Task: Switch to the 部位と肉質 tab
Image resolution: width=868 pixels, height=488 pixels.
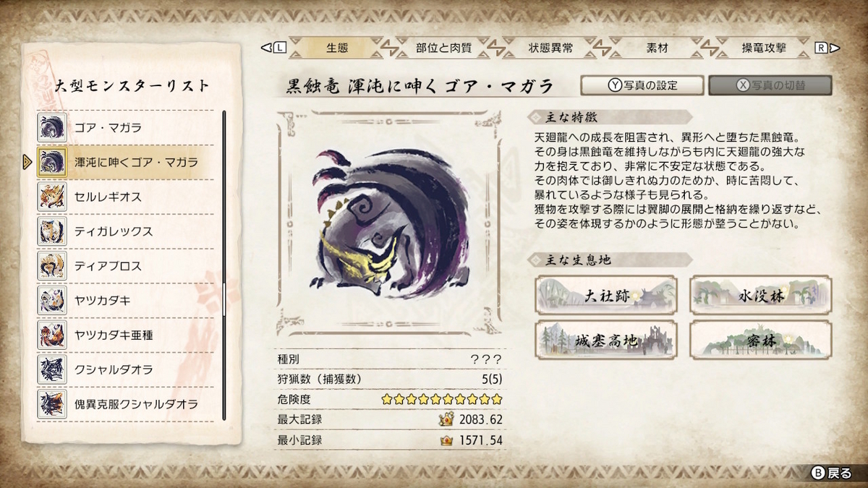Action: [443, 48]
